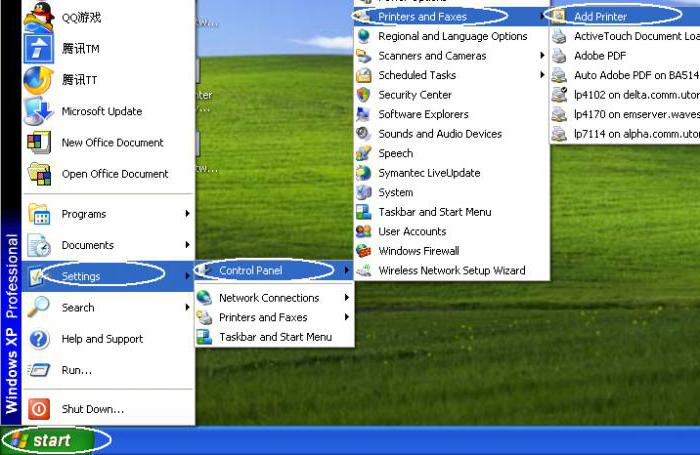Click the Symantec LiveUpdate icon

pyautogui.click(x=364, y=173)
